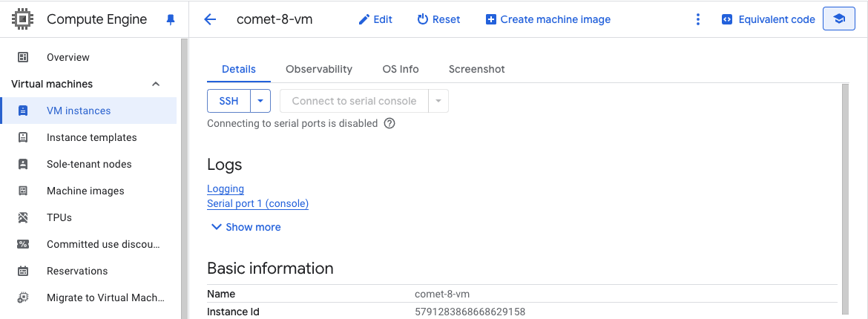Viewport: 868px width, 319px height.
Task: Click the back arrow next to comet-8-vm
Action: tap(210, 20)
